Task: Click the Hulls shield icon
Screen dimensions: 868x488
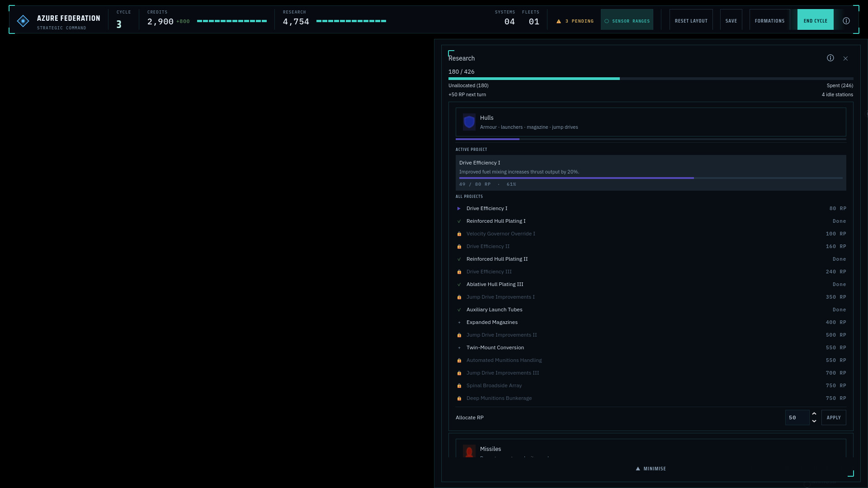Action: [469, 122]
